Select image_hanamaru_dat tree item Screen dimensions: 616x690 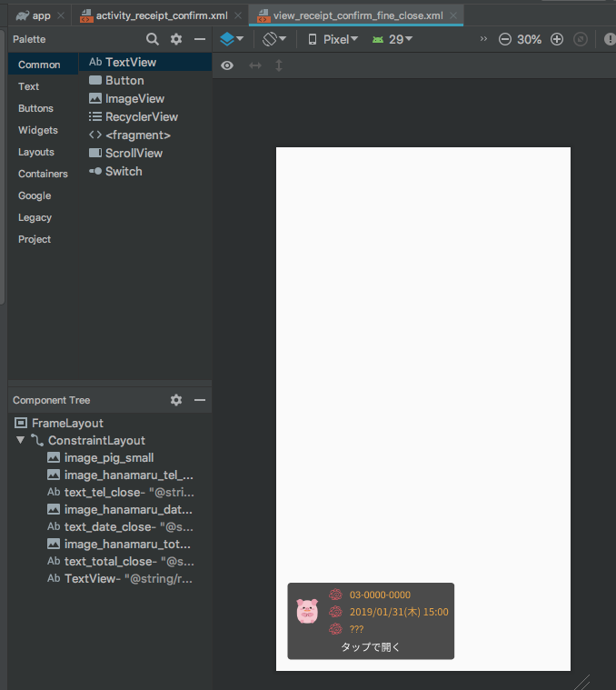coord(120,510)
